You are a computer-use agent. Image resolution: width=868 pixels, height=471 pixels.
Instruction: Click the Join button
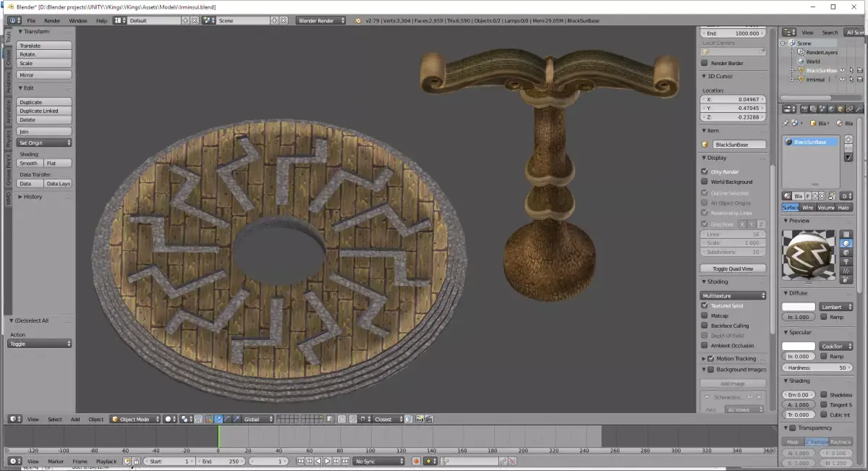[x=43, y=132]
